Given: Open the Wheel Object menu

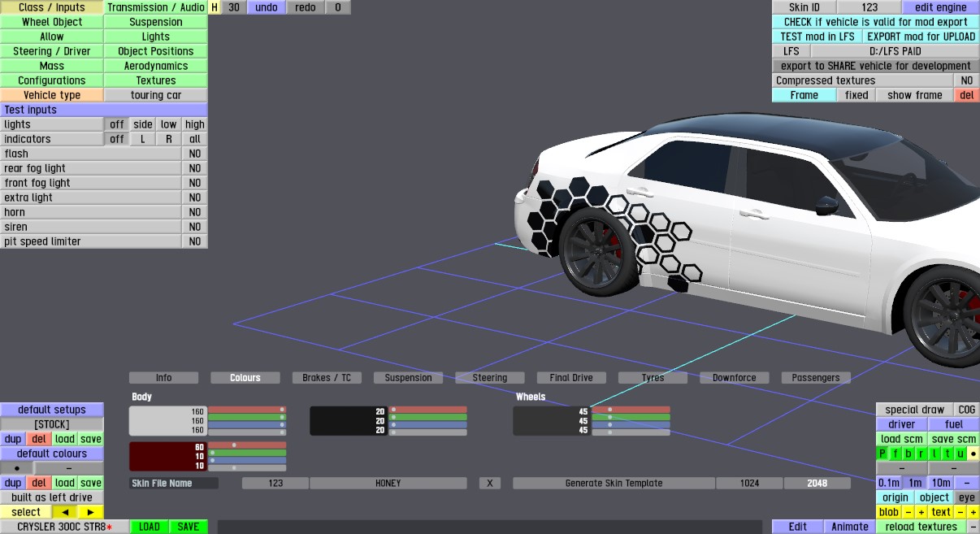Looking at the screenshot, I should pyautogui.click(x=52, y=22).
